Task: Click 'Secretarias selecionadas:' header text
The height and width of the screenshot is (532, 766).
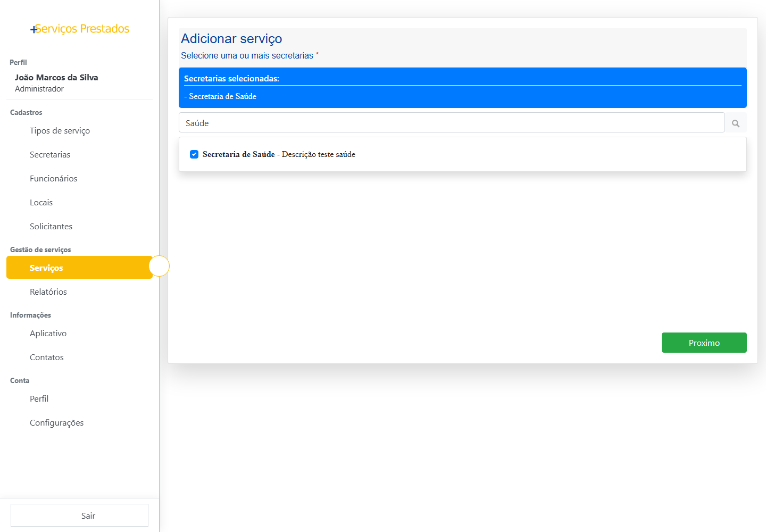Action: 231,78
